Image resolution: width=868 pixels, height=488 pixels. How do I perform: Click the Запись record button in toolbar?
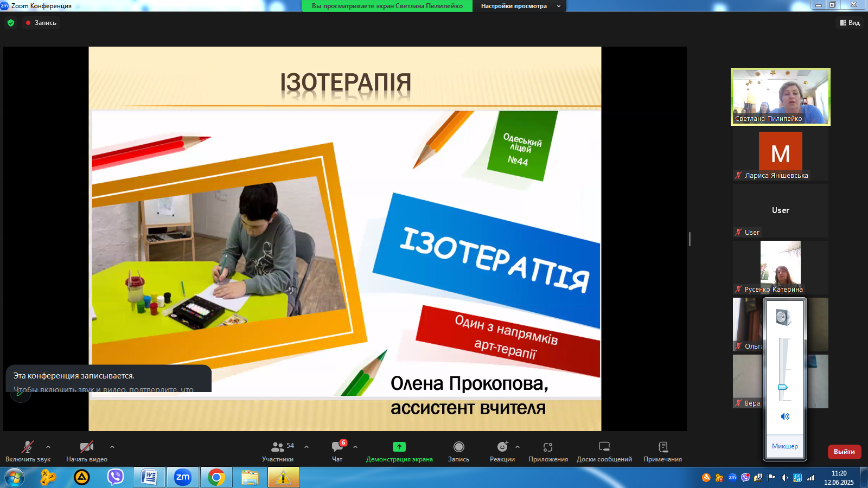(x=458, y=451)
